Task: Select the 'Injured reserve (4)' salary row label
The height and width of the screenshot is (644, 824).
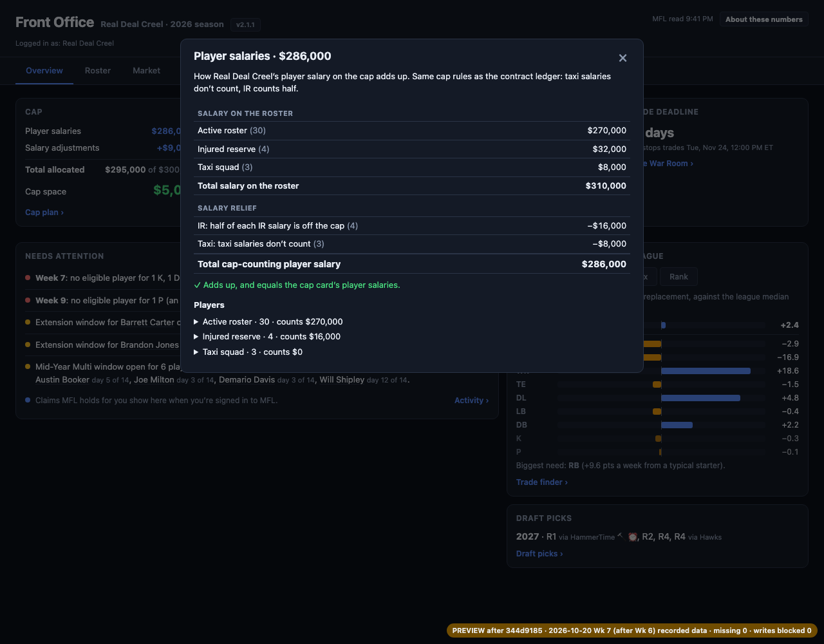Action: (x=234, y=149)
